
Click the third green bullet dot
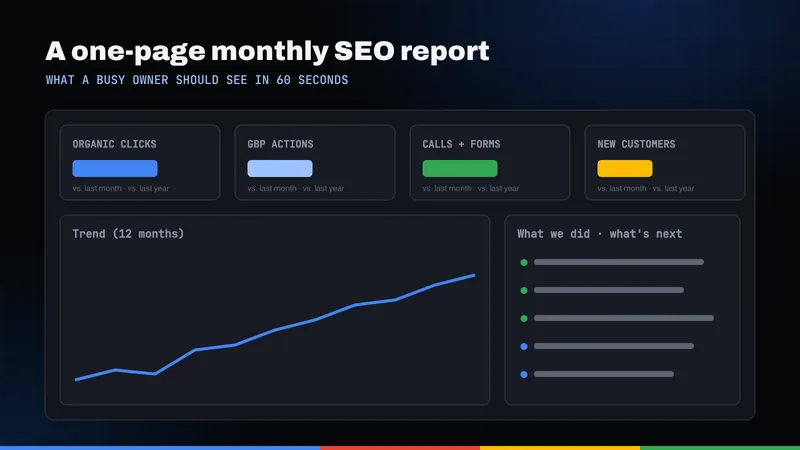pos(524,318)
